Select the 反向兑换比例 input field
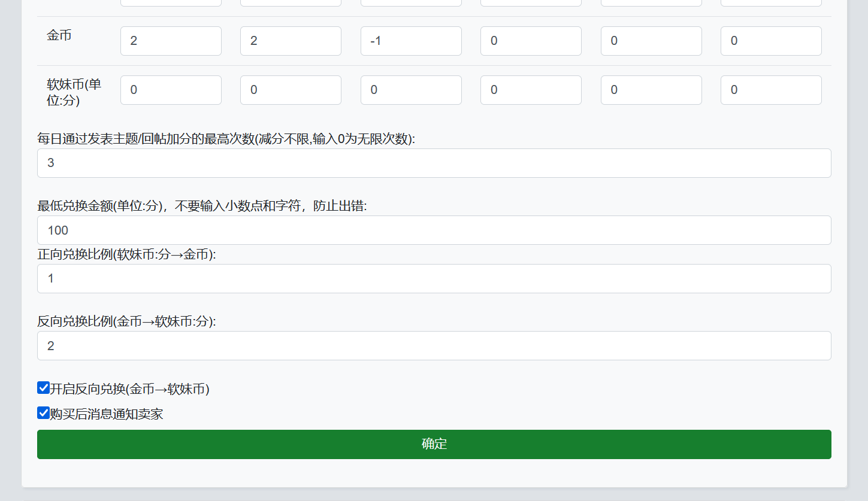The image size is (868, 501). click(434, 345)
